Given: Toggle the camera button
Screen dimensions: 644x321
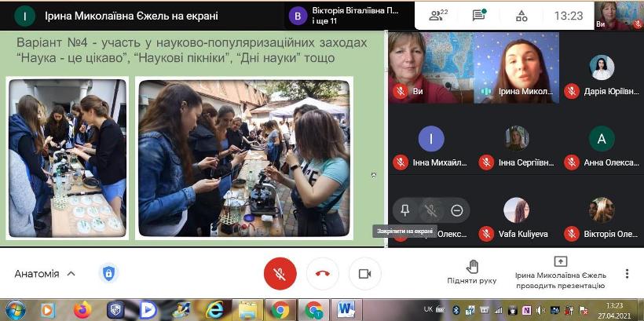Looking at the screenshot, I should click(365, 274).
